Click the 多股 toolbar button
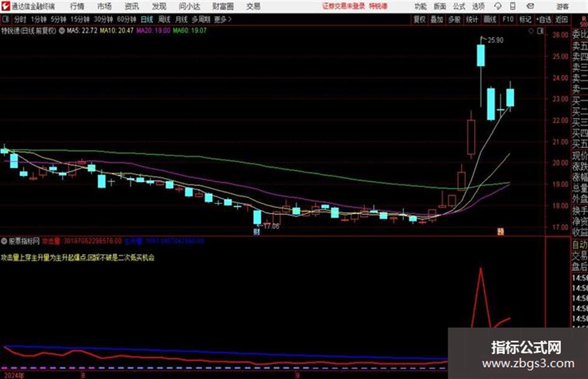 point(454,19)
